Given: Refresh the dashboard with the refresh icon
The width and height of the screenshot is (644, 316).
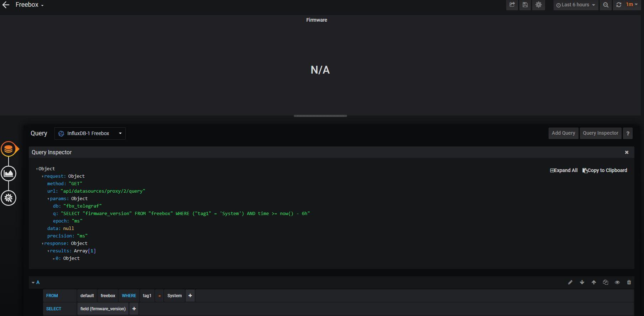Looking at the screenshot, I should tap(619, 5).
